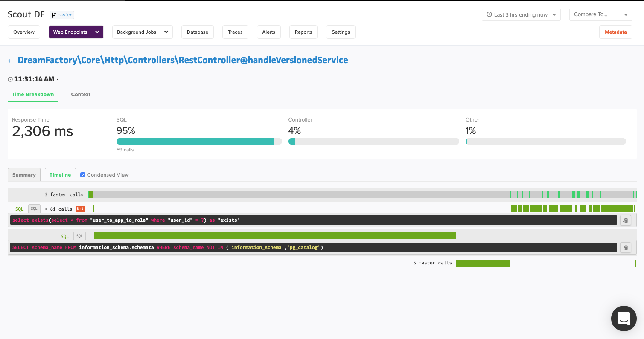Toggle the Condensed View checkbox
The image size is (644, 339).
click(83, 175)
